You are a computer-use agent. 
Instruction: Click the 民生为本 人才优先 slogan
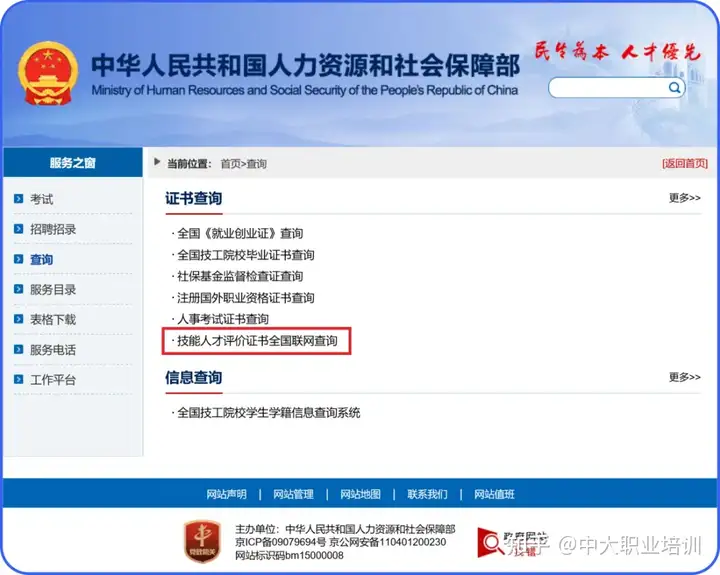618,51
